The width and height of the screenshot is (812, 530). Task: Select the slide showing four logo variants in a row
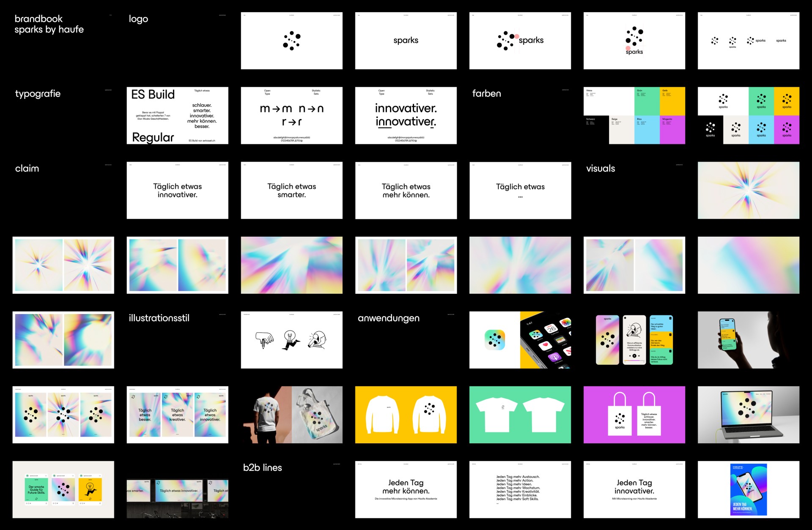(x=749, y=41)
